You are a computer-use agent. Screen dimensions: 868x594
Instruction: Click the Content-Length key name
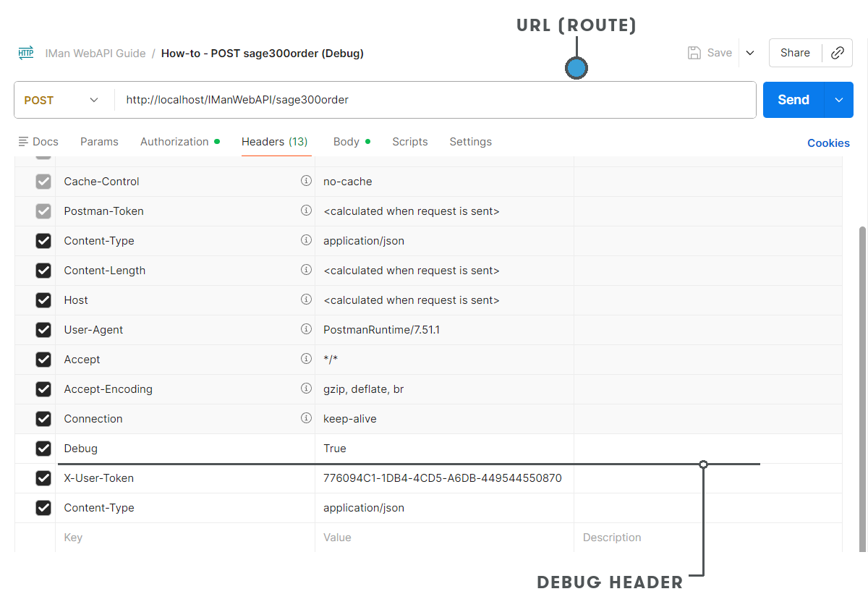105,271
